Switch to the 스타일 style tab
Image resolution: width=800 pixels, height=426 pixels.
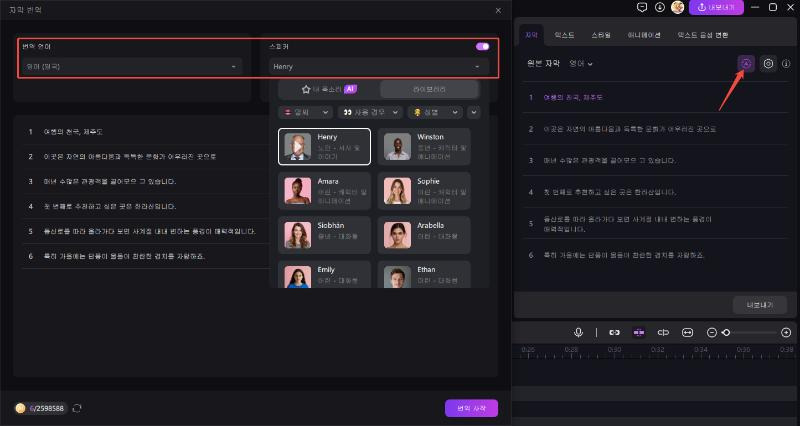[x=601, y=35]
